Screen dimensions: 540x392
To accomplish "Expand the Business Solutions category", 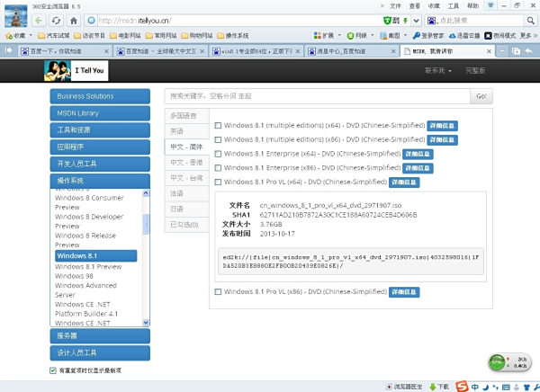I will click(100, 96).
